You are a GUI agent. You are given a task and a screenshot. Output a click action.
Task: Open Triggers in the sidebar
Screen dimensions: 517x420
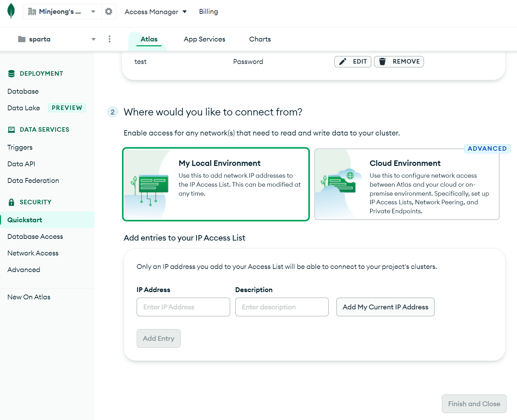[20, 147]
